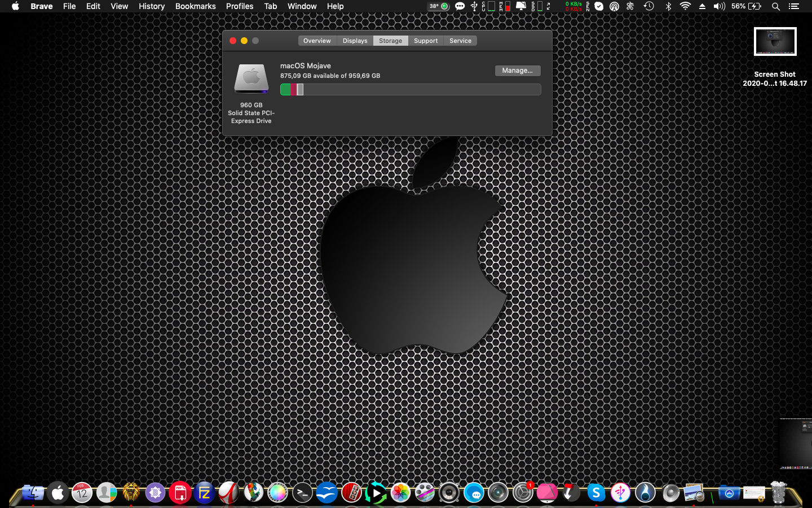Launch FileZilla from the dock

[204, 493]
